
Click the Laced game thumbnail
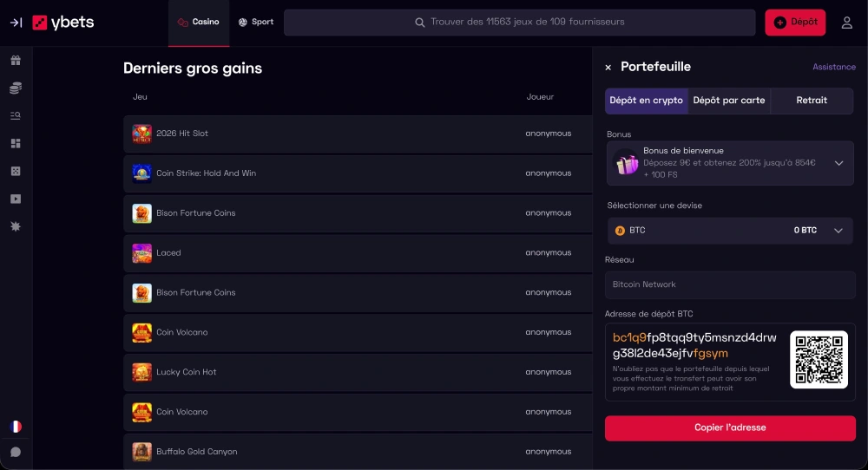pos(141,253)
